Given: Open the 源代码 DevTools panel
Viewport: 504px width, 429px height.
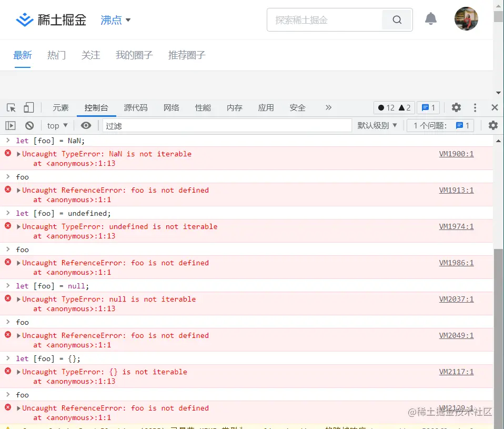Looking at the screenshot, I should [x=136, y=108].
